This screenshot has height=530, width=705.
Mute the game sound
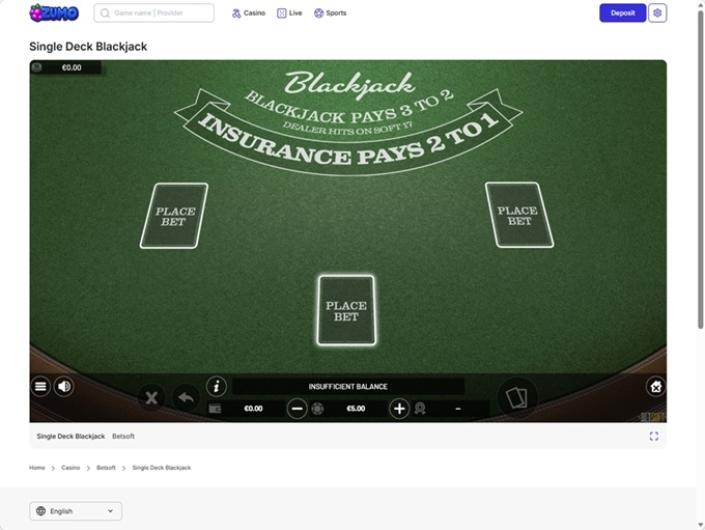[x=64, y=386]
